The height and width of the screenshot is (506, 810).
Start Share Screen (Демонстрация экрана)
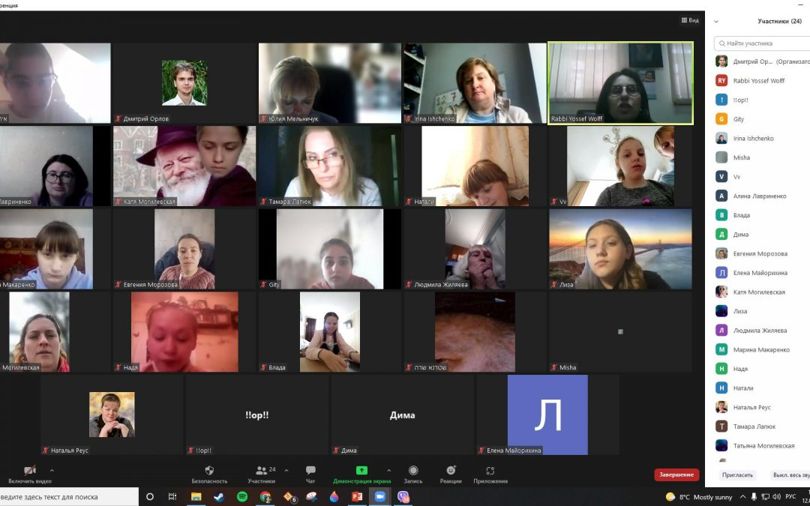click(361, 470)
